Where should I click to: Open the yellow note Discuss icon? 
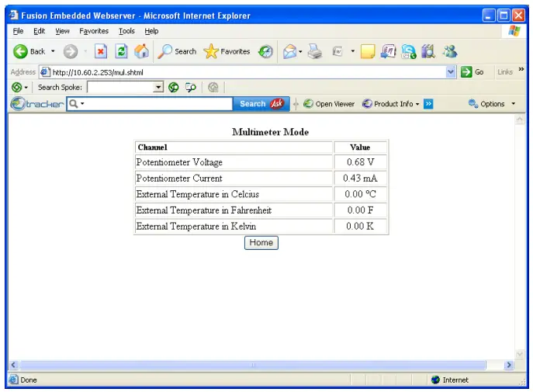pyautogui.click(x=368, y=52)
